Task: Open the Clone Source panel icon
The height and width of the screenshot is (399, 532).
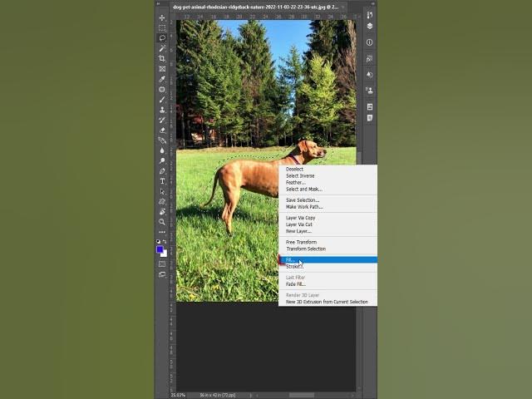Action: coord(369,91)
